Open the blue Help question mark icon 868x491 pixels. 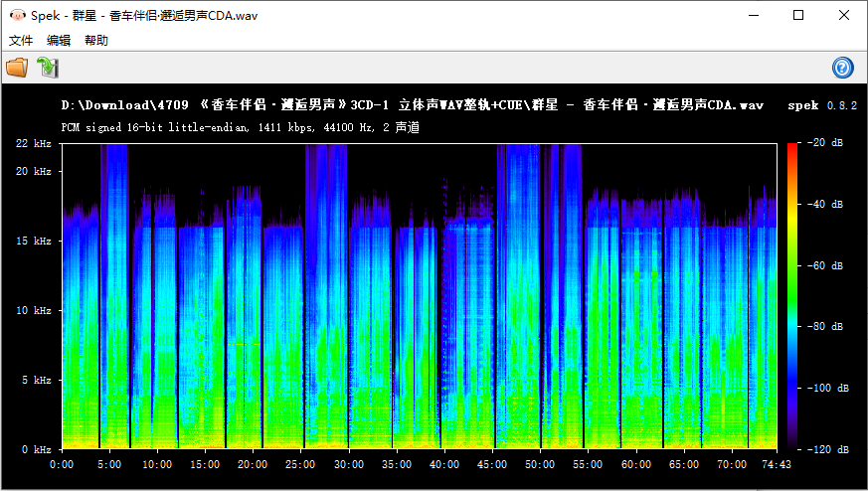pyautogui.click(x=842, y=68)
